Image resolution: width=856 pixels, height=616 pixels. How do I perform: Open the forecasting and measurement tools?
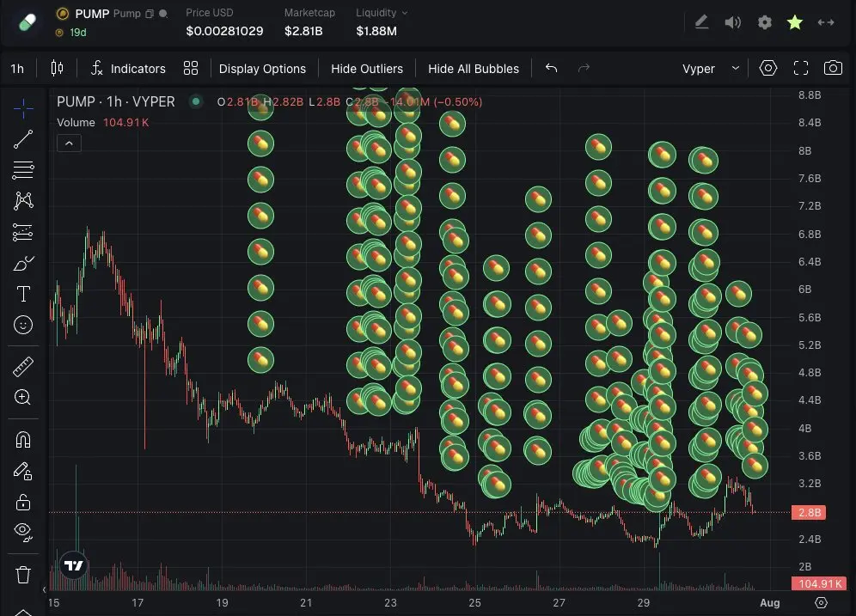click(23, 233)
